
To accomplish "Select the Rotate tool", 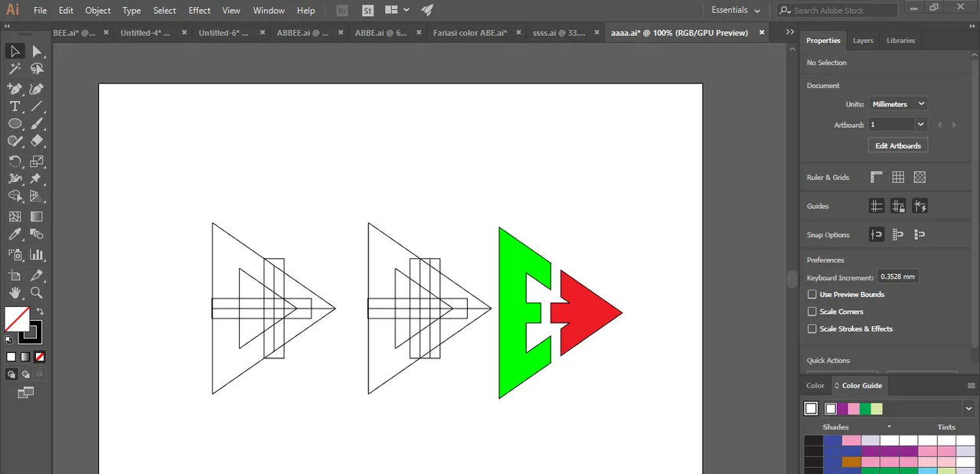I will coord(15,161).
